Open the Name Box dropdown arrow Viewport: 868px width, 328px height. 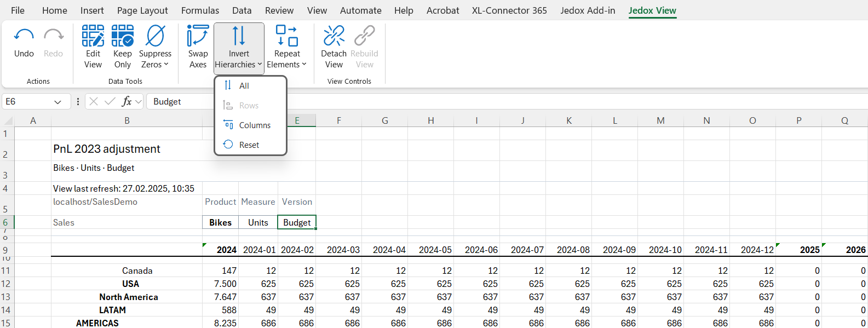58,102
